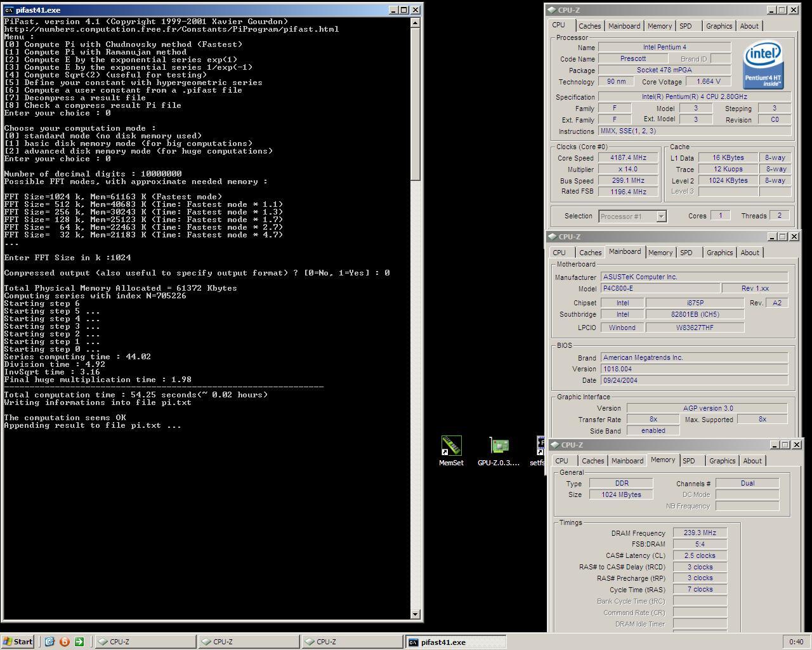The image size is (812, 650).
Task: Switch to Caches tab in the Mainboard CPU-Z window
Action: pyautogui.click(x=590, y=253)
